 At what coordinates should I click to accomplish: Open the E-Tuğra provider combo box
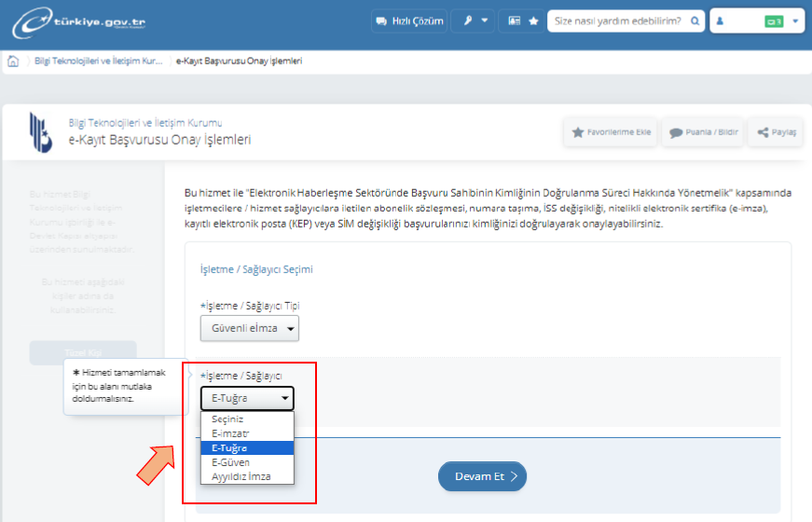click(x=247, y=398)
